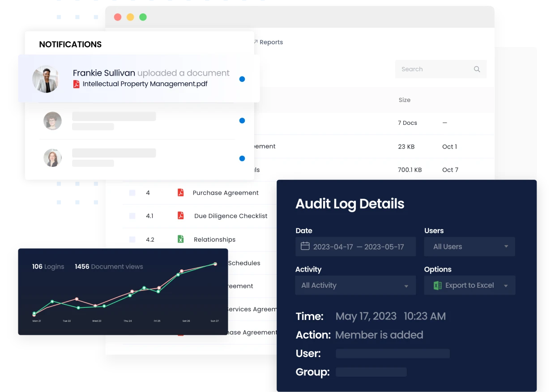
Task: Open the Export to Excel options dropdown
Action: point(506,285)
